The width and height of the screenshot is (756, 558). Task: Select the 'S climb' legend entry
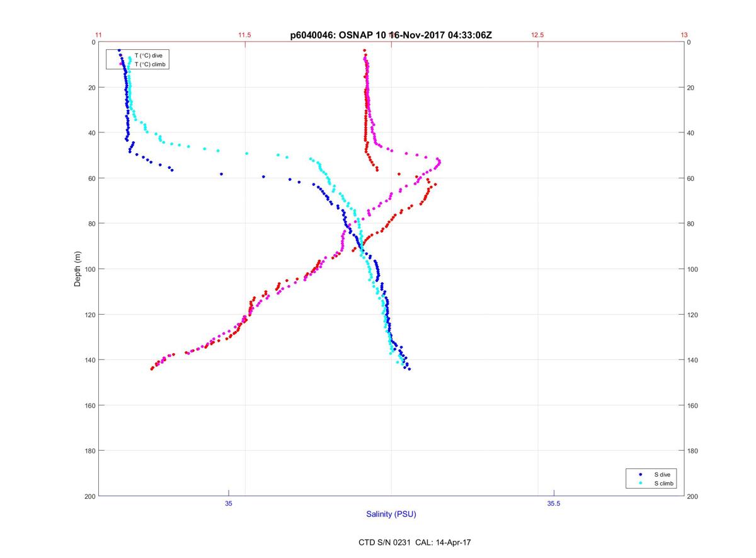pos(664,483)
